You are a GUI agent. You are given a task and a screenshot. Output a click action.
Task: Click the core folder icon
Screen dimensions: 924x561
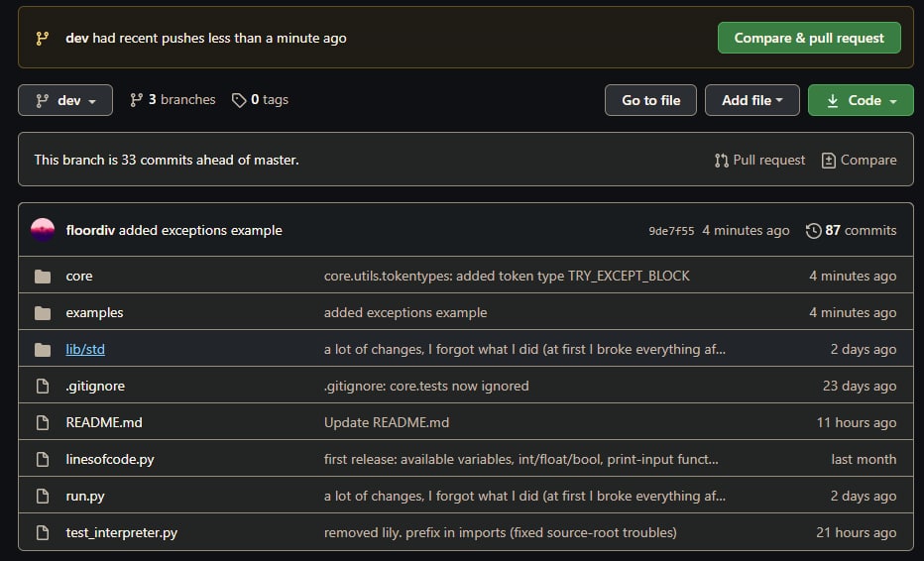(x=43, y=276)
